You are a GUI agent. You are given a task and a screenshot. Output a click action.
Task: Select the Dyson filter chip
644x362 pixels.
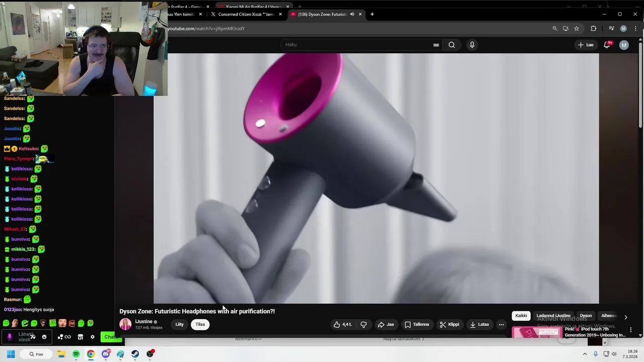(x=586, y=316)
